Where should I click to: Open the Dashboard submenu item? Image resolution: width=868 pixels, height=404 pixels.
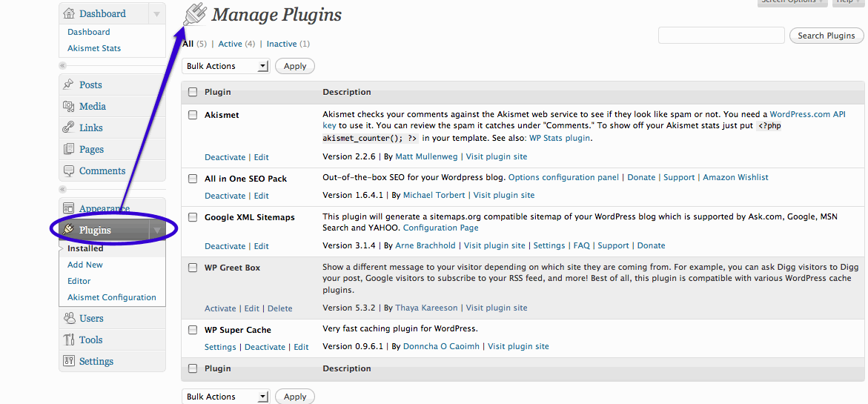click(88, 32)
